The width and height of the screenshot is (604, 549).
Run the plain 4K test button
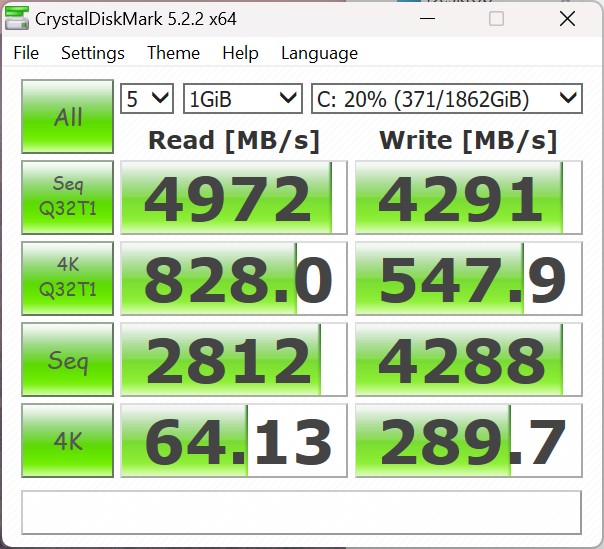pos(68,440)
